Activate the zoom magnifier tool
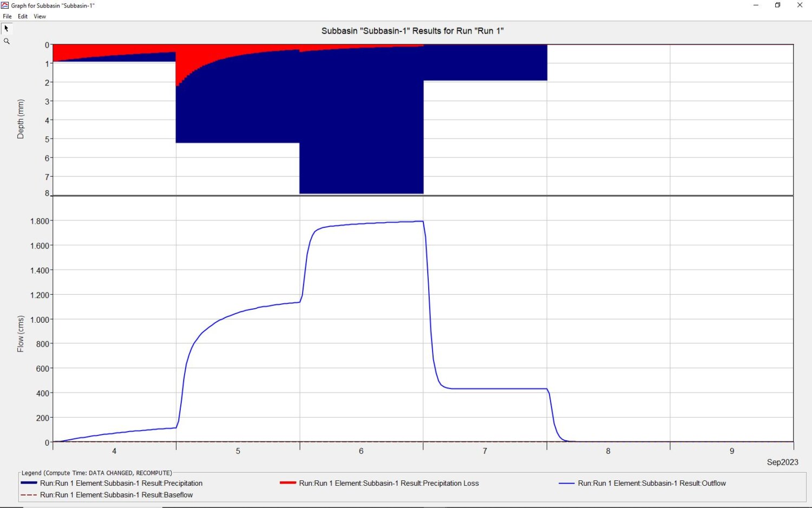This screenshot has width=812, height=508. tap(6, 41)
